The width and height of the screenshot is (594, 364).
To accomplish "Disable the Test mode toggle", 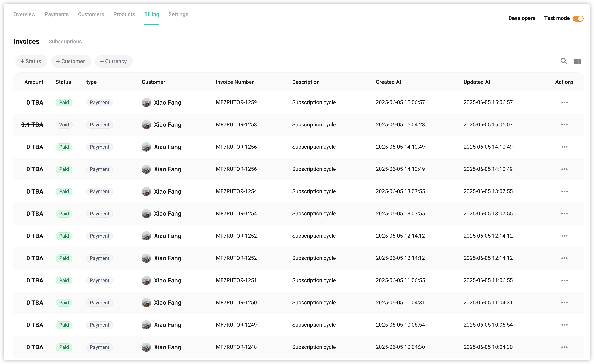I will pyautogui.click(x=578, y=19).
